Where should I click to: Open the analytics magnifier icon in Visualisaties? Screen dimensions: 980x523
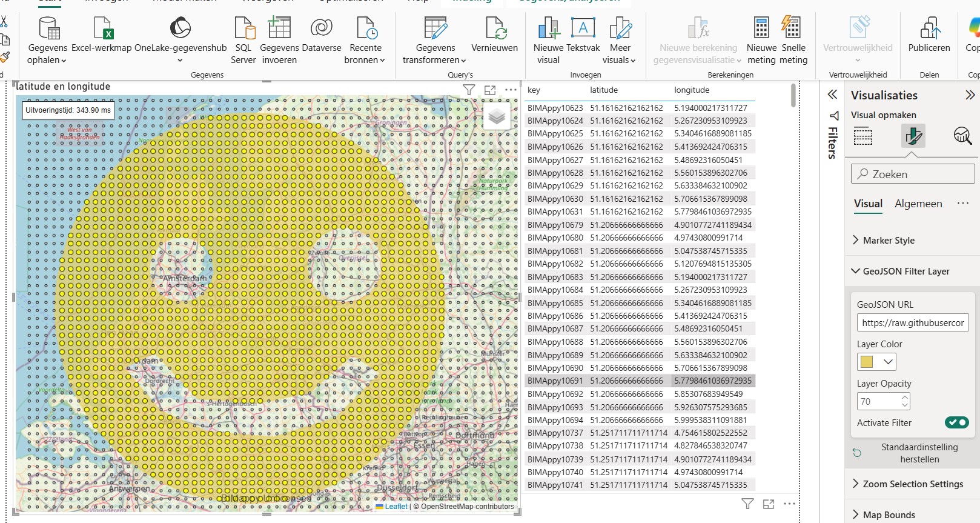point(962,136)
